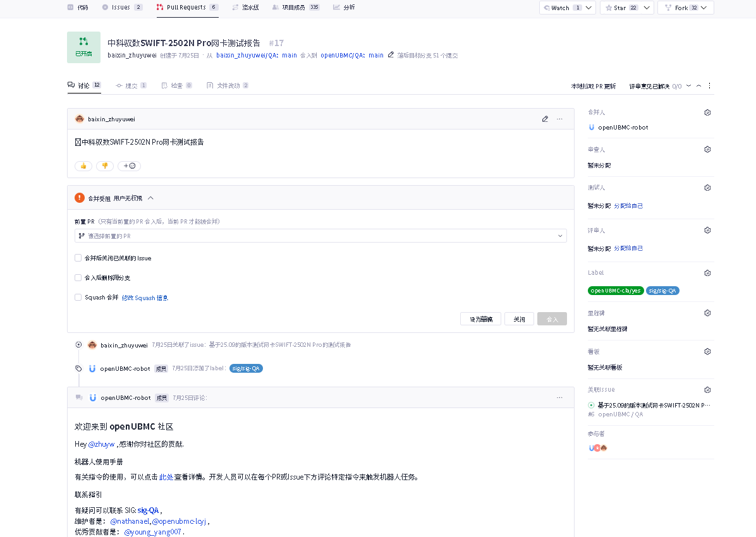
Task: Assign yourself as 评审人 approver
Action: 628,248
